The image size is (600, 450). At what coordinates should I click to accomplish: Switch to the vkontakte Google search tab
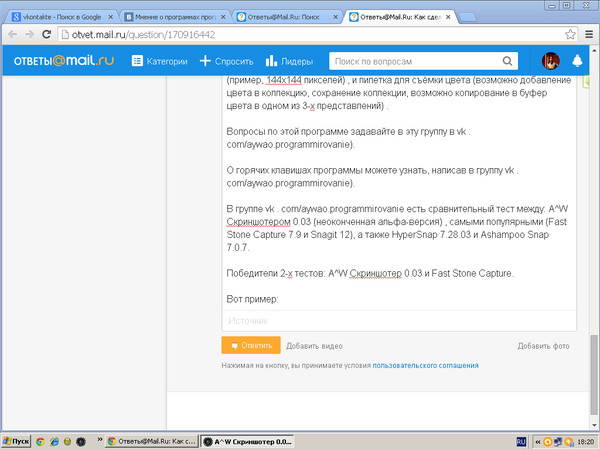point(61,17)
